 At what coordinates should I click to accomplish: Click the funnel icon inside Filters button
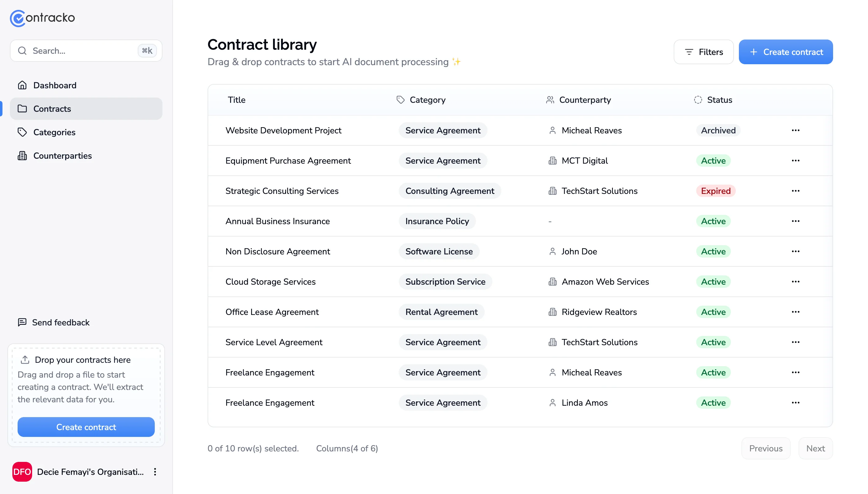689,52
